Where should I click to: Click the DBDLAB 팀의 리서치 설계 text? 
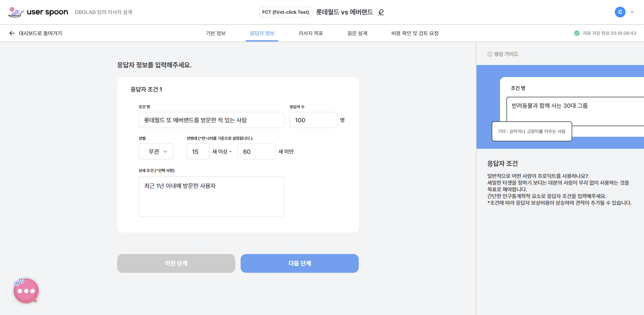click(103, 12)
